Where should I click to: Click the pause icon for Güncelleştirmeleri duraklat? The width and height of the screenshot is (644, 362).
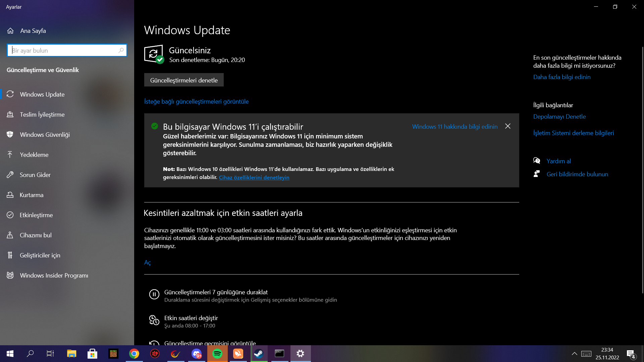[x=154, y=294]
